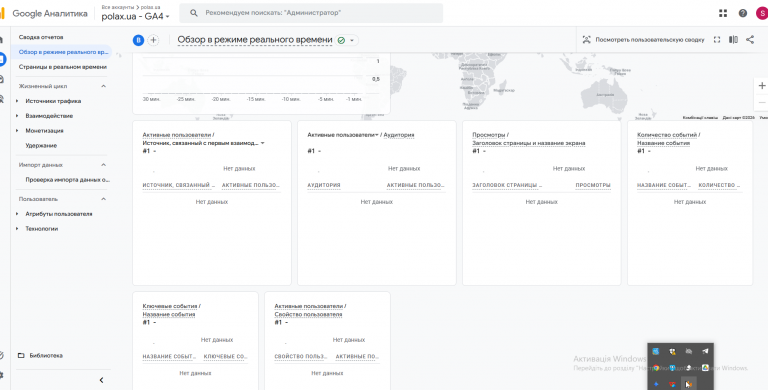Share this report via share icon
768x390 pixels.
tap(750, 40)
